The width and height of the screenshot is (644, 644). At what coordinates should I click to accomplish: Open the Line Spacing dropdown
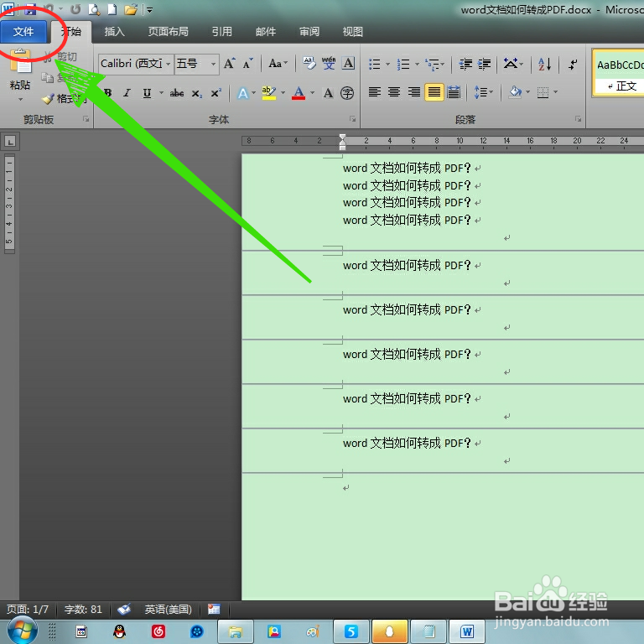pyautogui.click(x=483, y=92)
